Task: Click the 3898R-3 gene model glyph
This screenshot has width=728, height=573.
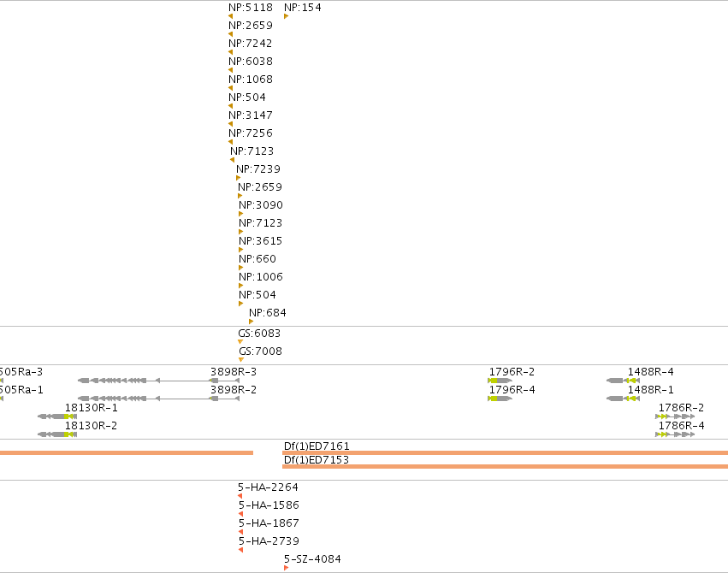Action: [x=159, y=381]
